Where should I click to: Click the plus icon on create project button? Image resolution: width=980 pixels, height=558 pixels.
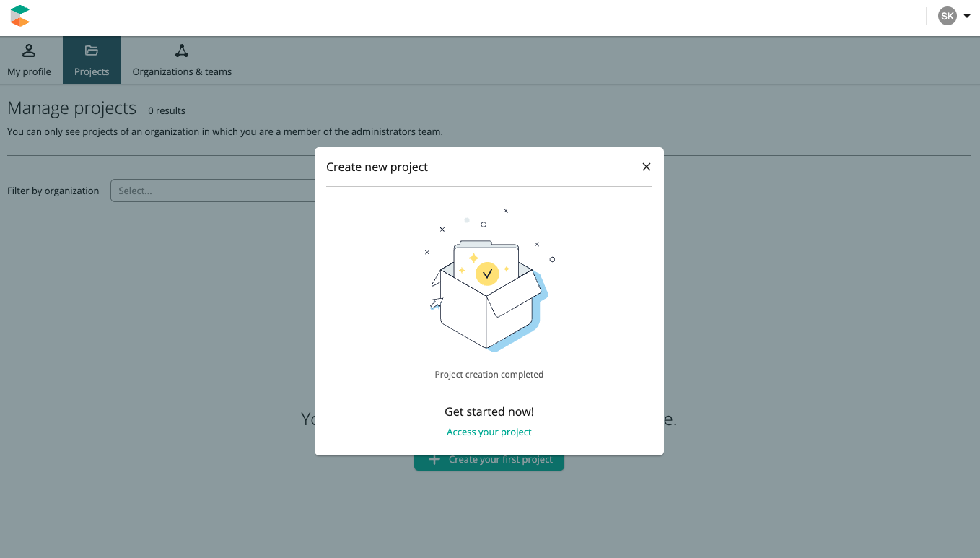click(x=434, y=460)
